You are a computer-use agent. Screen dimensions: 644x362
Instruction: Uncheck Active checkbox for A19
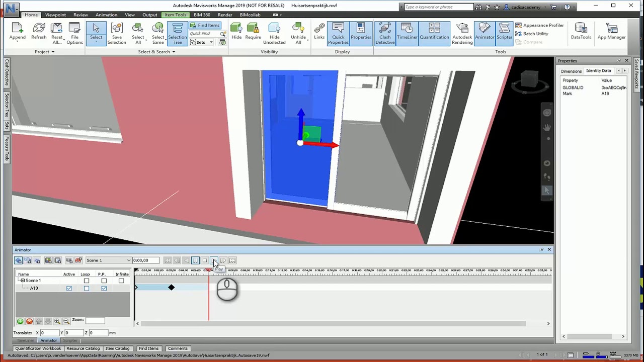(69, 288)
